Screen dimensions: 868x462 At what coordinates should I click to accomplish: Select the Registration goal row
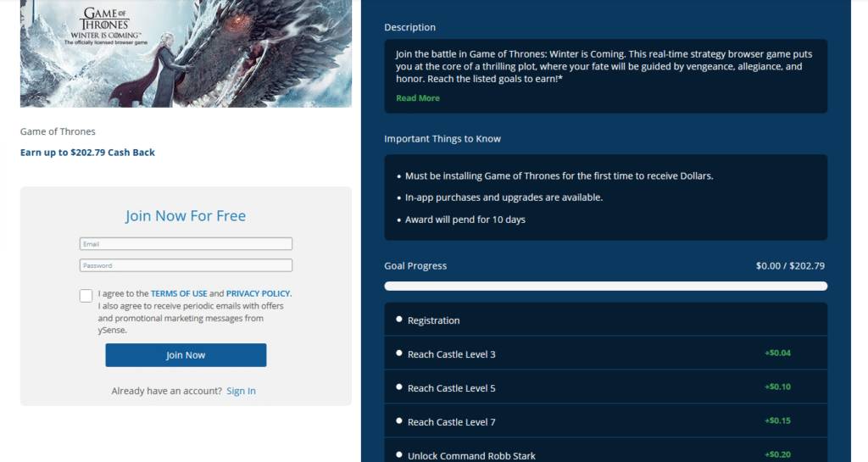[605, 320]
